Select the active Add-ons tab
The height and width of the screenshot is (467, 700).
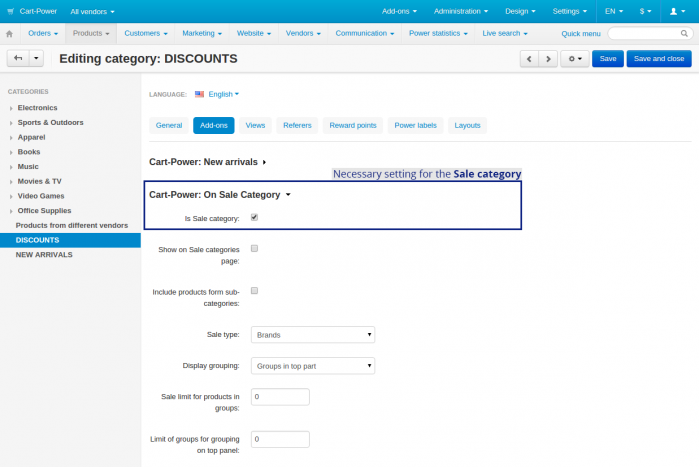(x=214, y=125)
